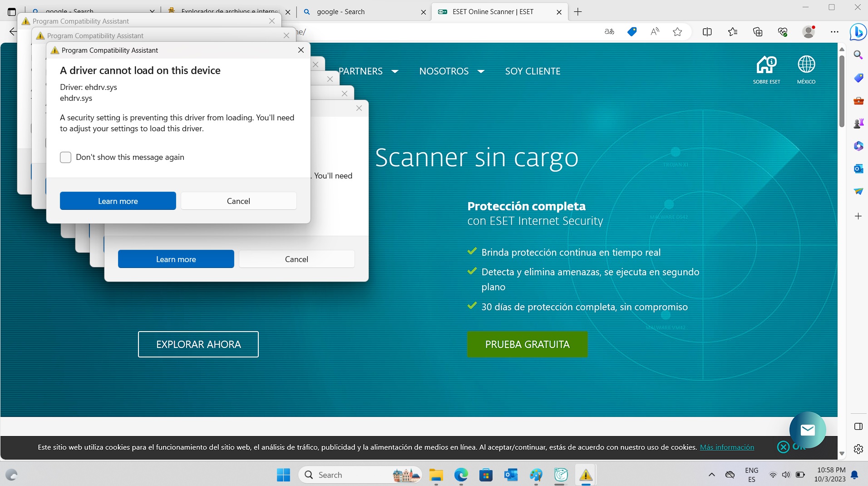The width and height of the screenshot is (868, 486).
Task: Click Cancel in front compatibility dialog
Action: tap(238, 201)
